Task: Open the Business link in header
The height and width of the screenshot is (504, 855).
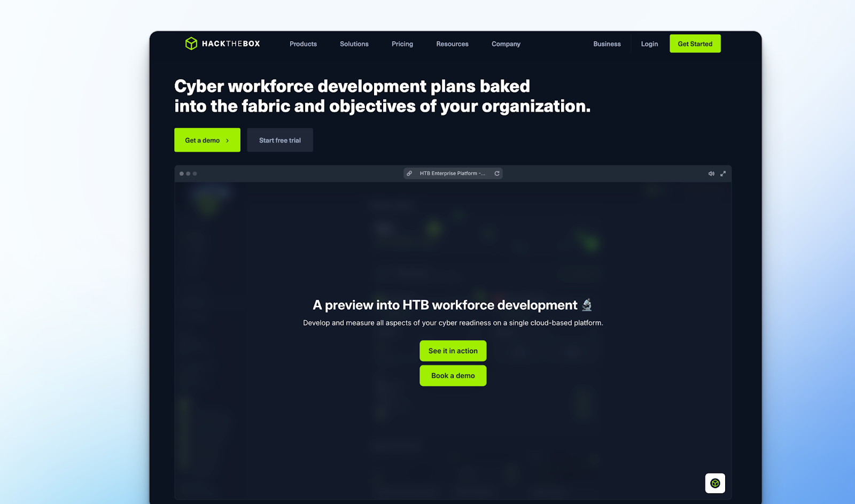Action: 607,44
